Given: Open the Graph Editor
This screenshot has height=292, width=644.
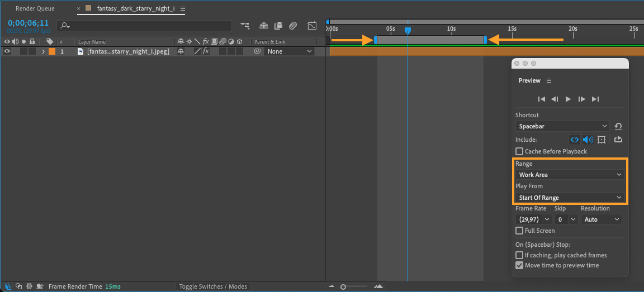Looking at the screenshot, I should [312, 26].
